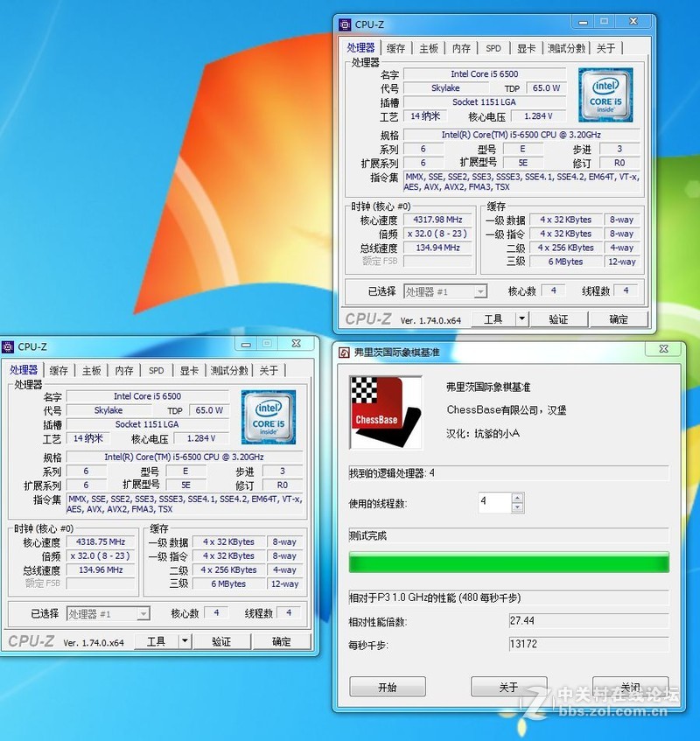
Task: Expand 工具 arrow menu in lower-left CPU-Z
Action: point(185,641)
